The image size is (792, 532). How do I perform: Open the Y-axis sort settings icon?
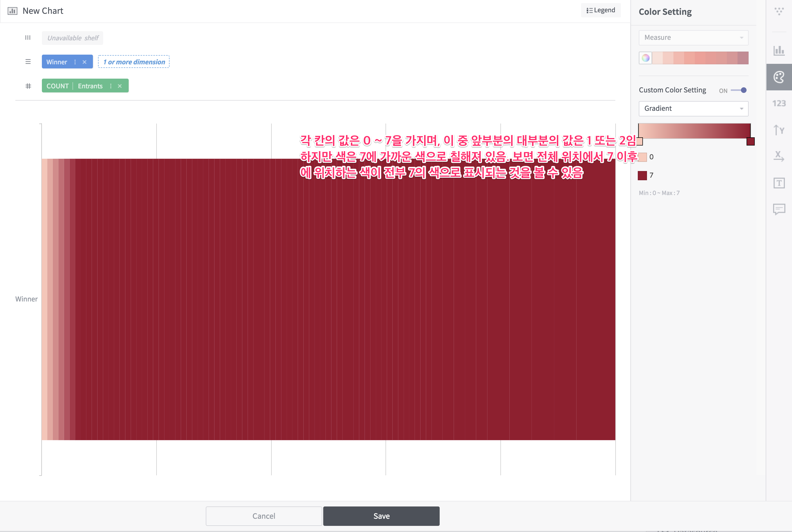click(779, 130)
